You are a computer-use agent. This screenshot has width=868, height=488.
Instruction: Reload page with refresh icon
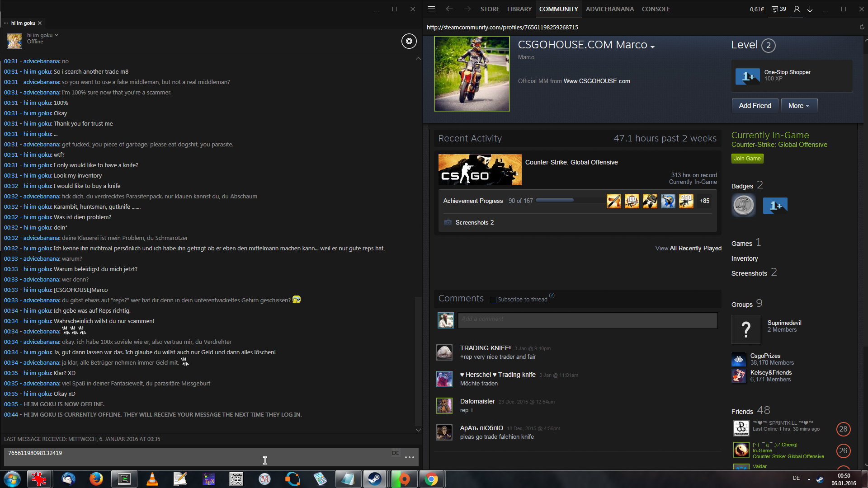coord(862,27)
